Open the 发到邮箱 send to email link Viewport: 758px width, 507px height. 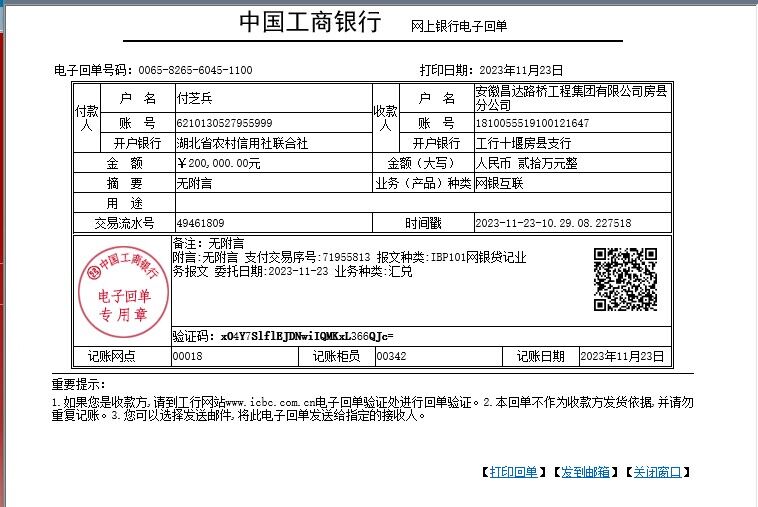[x=585, y=472]
